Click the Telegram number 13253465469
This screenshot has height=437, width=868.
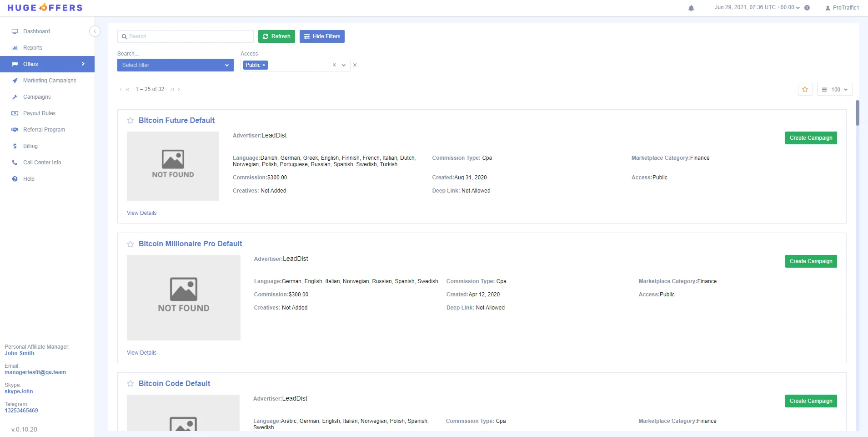(x=21, y=411)
